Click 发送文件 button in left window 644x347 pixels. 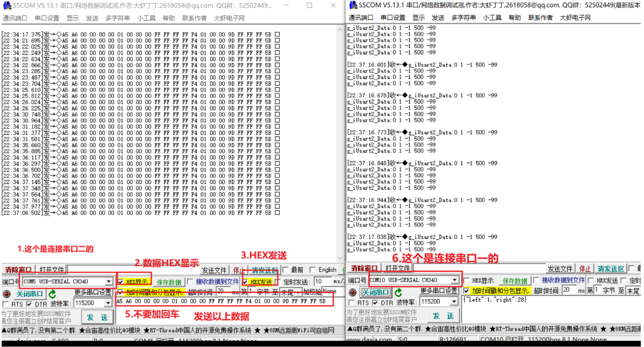pos(214,270)
